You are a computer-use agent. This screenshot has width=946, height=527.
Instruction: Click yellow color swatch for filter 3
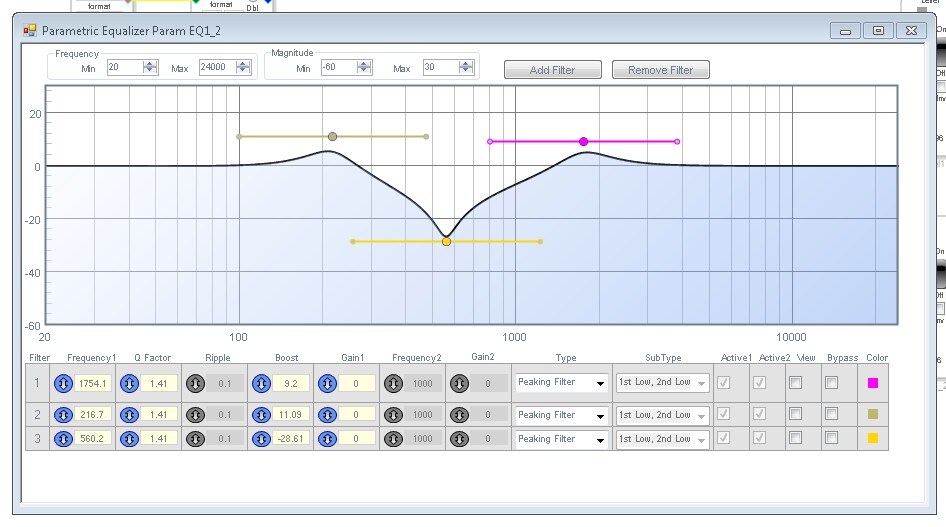pos(873,438)
